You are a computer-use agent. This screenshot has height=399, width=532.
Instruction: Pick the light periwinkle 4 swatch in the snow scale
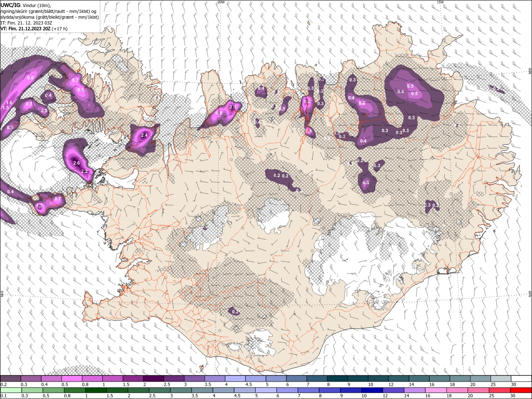pyautogui.click(x=235, y=379)
